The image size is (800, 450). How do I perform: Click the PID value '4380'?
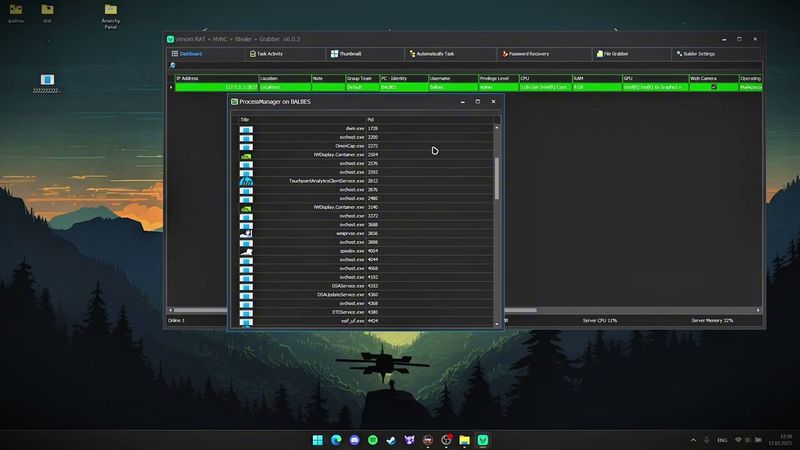click(x=372, y=312)
